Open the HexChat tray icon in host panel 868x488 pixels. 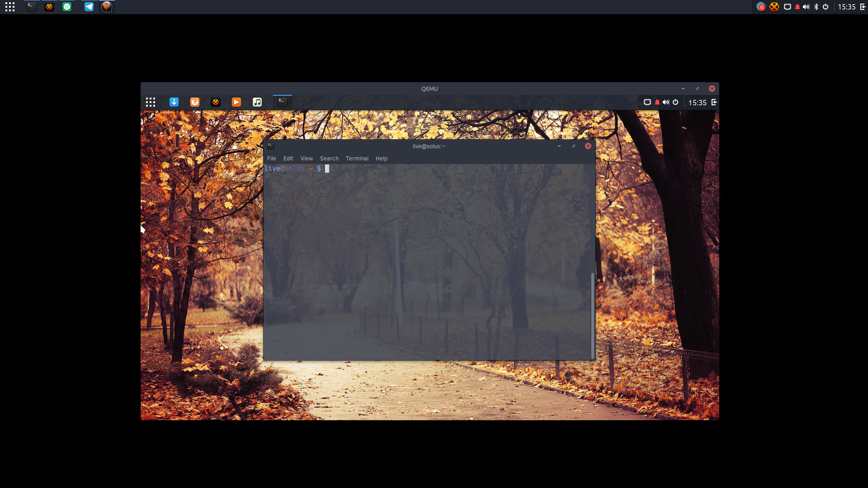pos(774,7)
